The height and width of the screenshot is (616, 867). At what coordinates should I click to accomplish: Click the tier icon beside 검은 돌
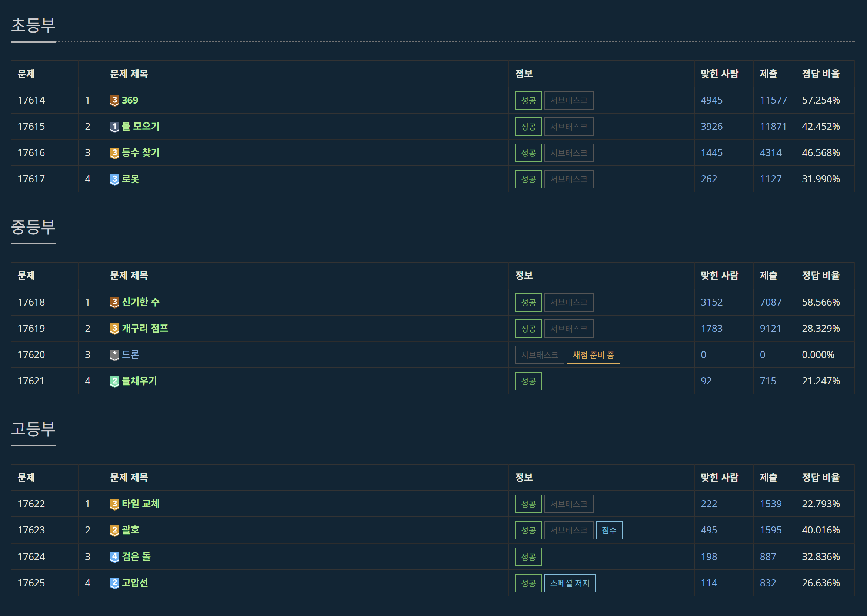[115, 557]
